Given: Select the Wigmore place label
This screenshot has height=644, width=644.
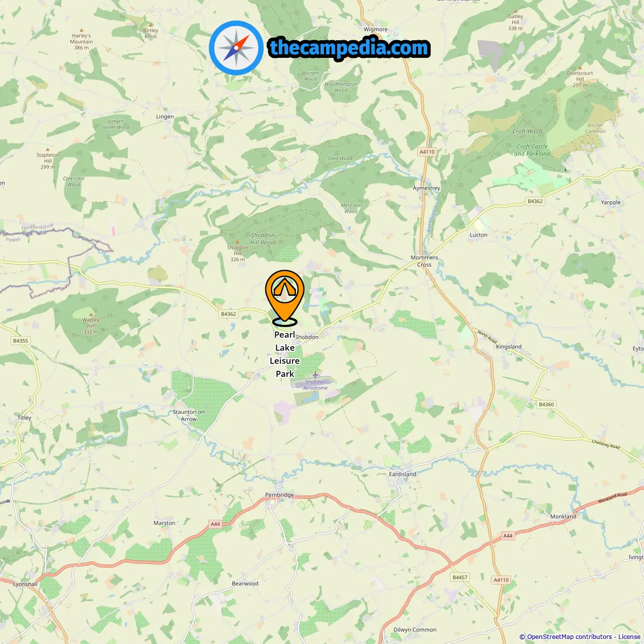Looking at the screenshot, I should pyautogui.click(x=376, y=29).
